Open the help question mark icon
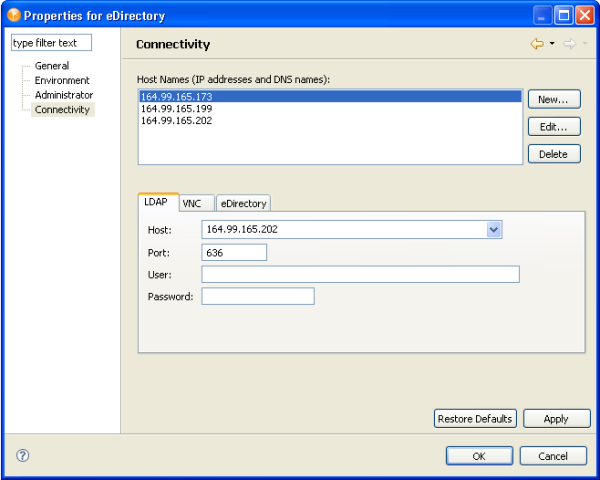 pos(23,456)
